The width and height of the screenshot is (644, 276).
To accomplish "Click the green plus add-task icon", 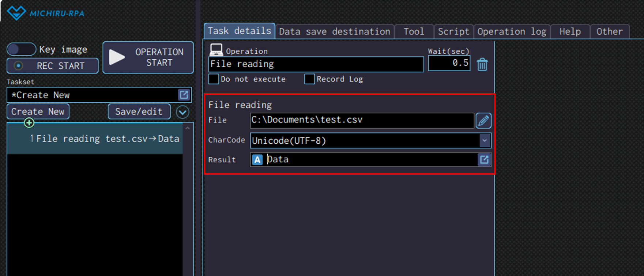I will pyautogui.click(x=29, y=123).
